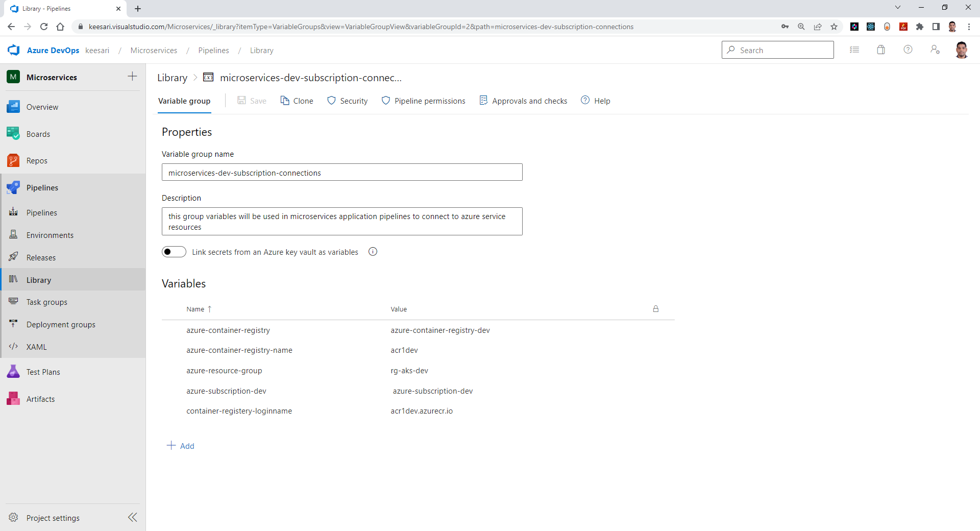Open the help question mark icon in header
980x531 pixels.
point(908,50)
